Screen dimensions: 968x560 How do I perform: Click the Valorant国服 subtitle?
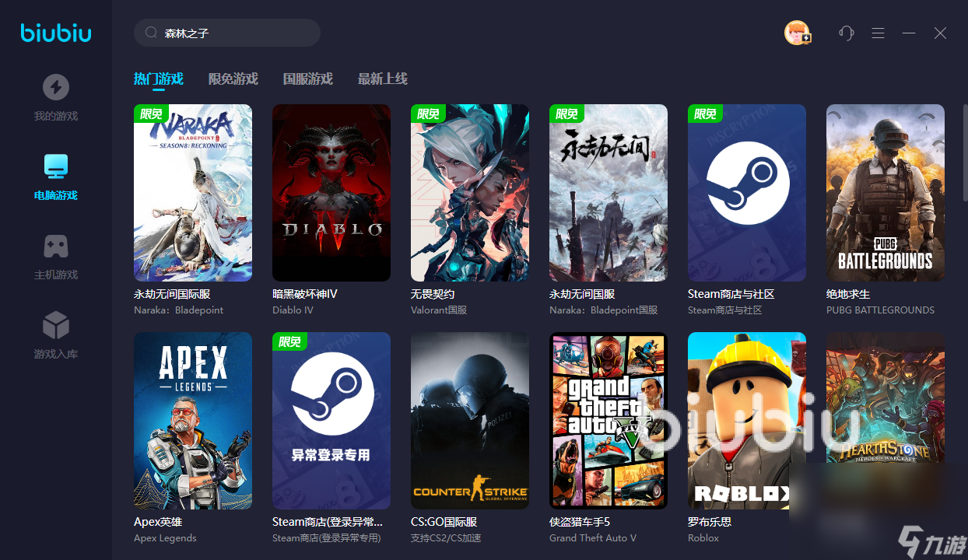(439, 310)
